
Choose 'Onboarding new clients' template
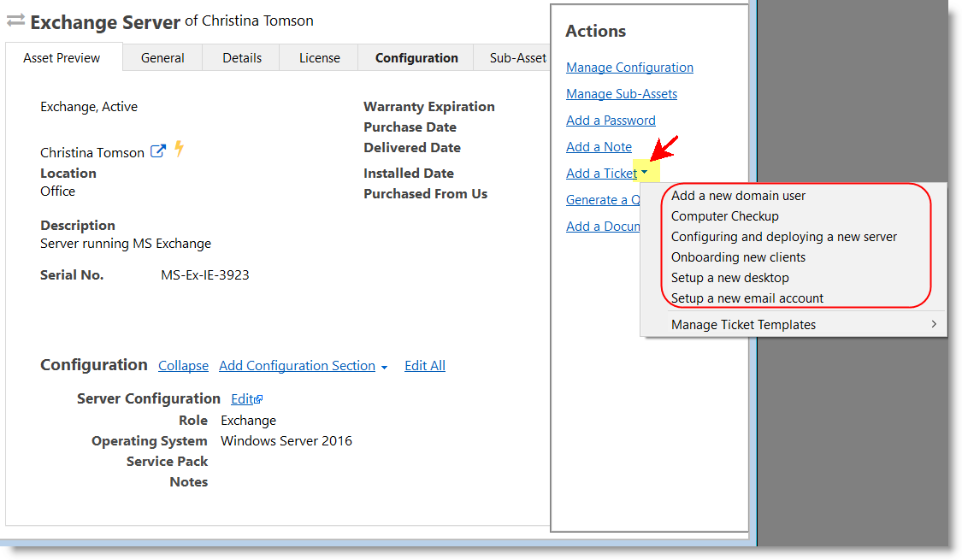[x=738, y=257]
